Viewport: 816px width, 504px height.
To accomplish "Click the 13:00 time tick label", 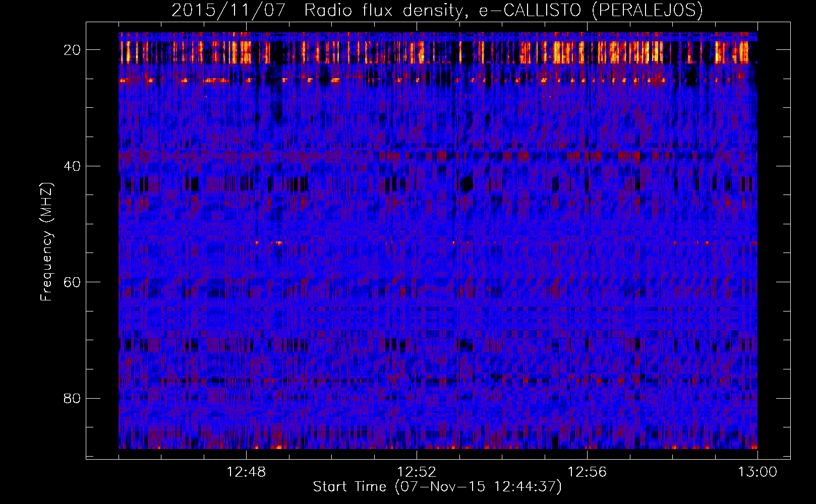I will 757,472.
